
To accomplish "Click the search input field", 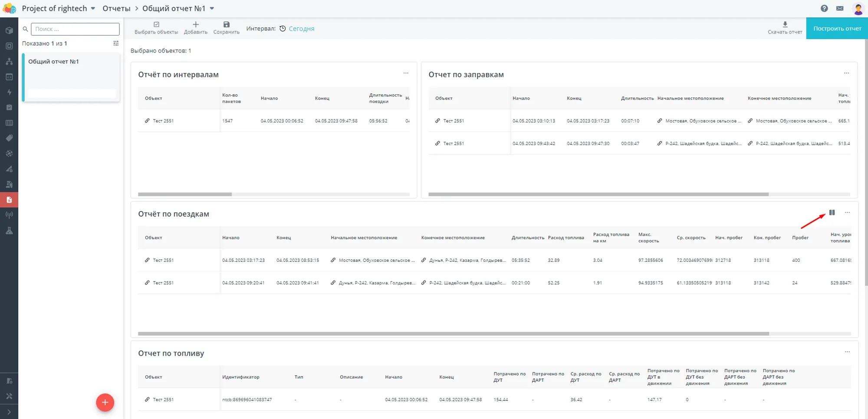I will [x=75, y=29].
